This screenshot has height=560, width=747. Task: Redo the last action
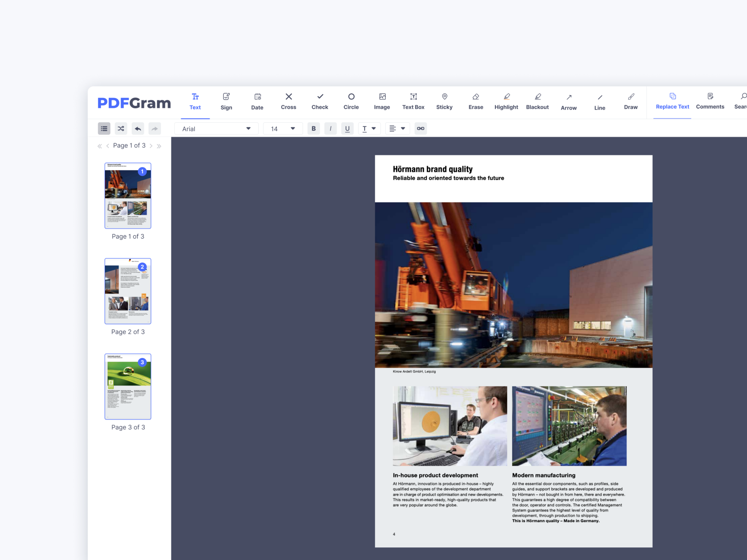point(155,129)
